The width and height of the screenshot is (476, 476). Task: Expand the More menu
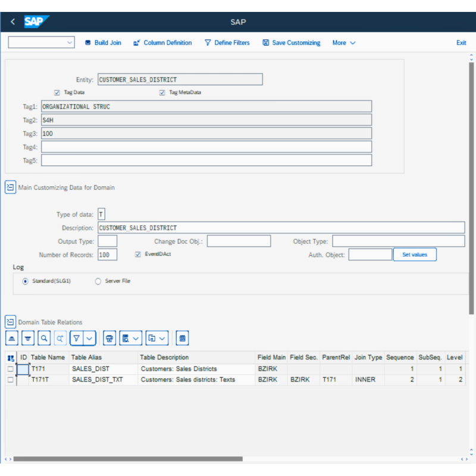344,43
